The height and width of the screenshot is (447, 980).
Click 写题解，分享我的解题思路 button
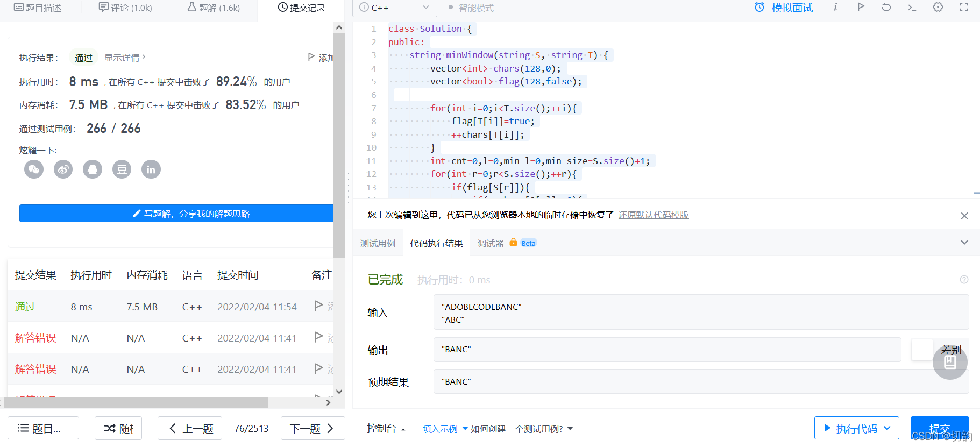click(x=176, y=214)
